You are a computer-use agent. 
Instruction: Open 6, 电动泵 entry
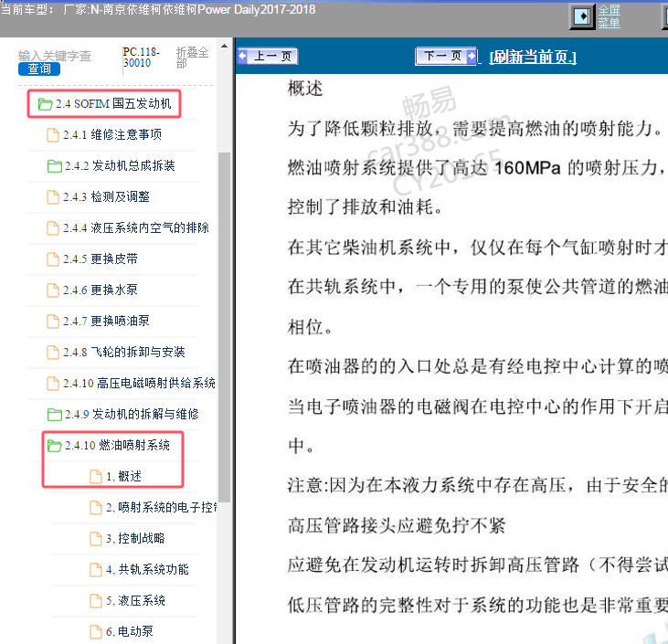[130, 631]
